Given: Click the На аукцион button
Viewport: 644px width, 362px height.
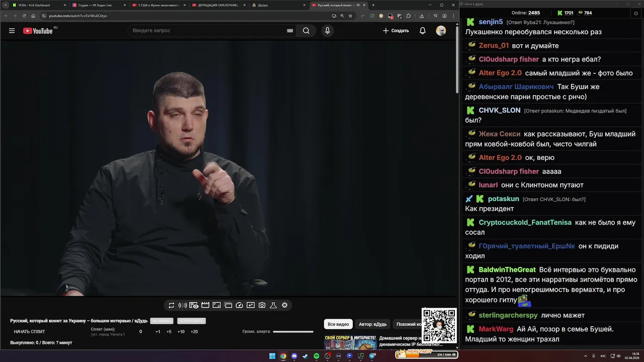Looking at the screenshot, I should [x=162, y=321].
